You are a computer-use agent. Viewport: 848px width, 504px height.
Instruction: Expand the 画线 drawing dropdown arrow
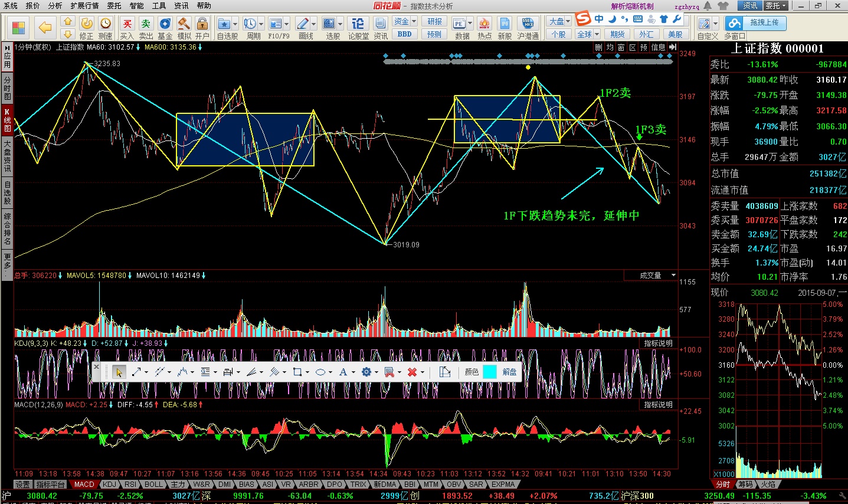(313, 24)
